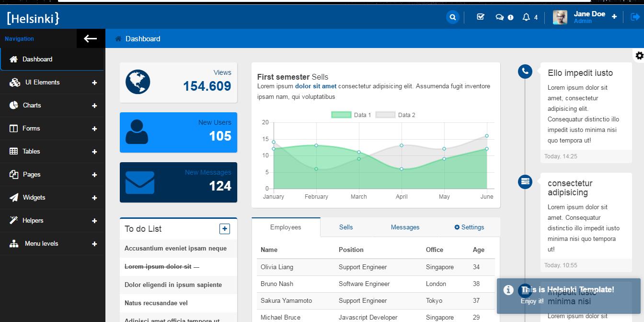Click the Helsinki logo
Screen dimensions: 644x322
(x=33, y=18)
